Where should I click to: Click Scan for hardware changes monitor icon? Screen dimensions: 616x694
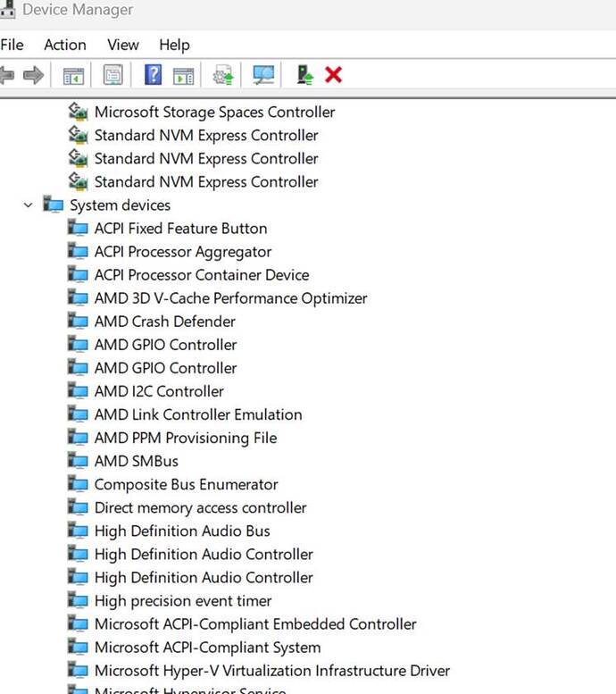[263, 76]
